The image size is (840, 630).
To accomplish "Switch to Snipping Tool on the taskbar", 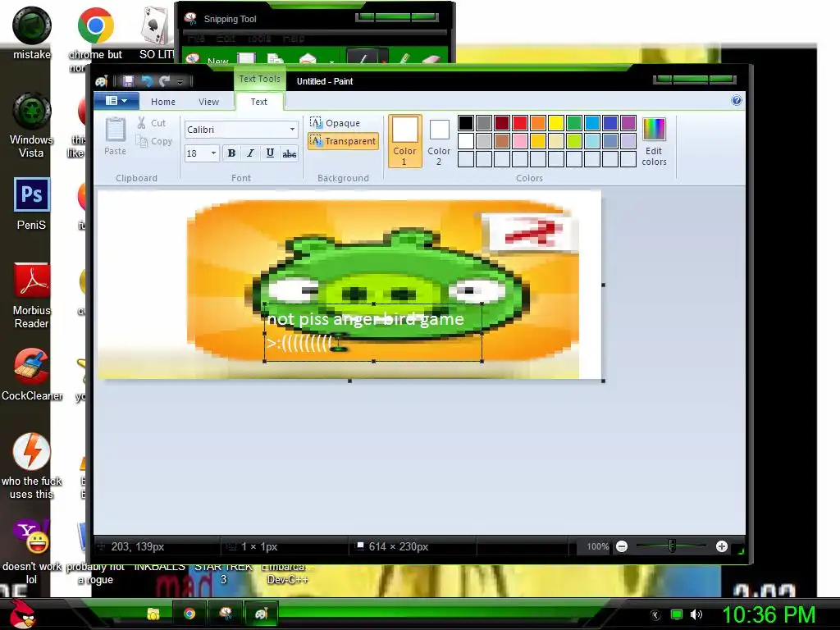I will pos(226,614).
